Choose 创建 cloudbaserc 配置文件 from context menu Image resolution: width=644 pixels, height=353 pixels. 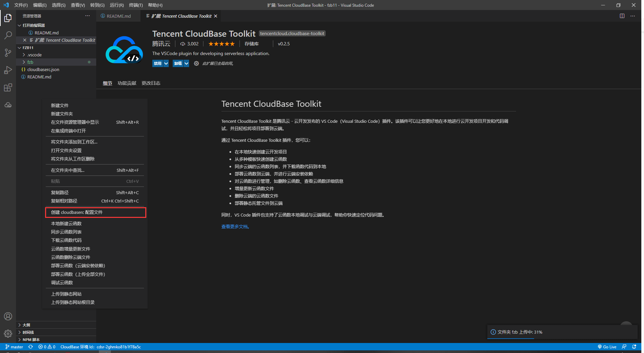(96, 212)
